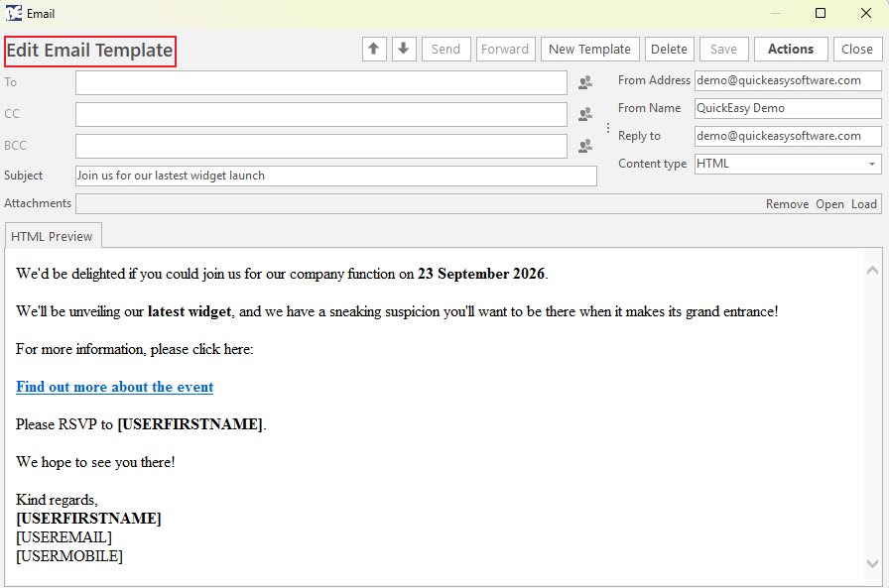Screen dimensions: 889x588
Task: Click the Send button
Action: point(445,50)
